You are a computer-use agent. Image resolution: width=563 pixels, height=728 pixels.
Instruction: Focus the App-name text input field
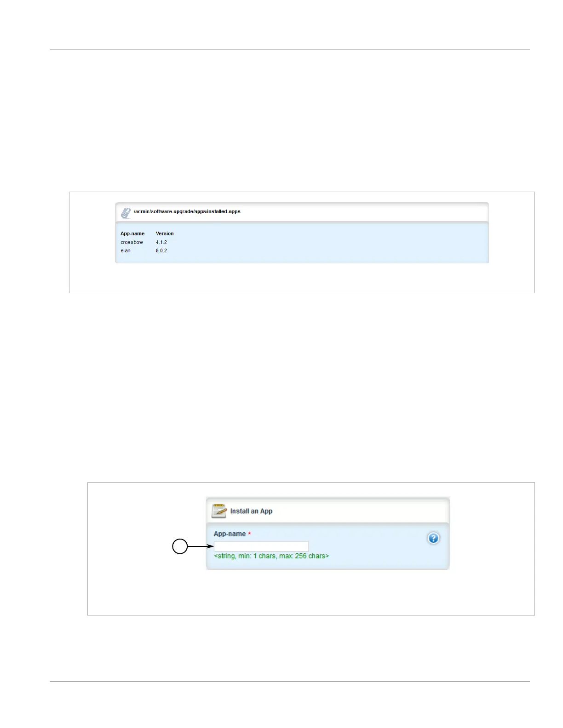tap(261, 546)
